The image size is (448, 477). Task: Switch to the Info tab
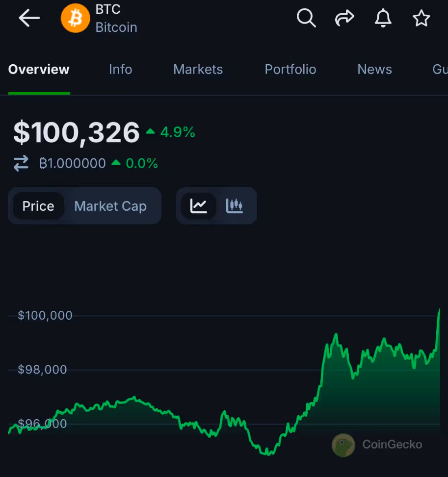click(x=120, y=70)
